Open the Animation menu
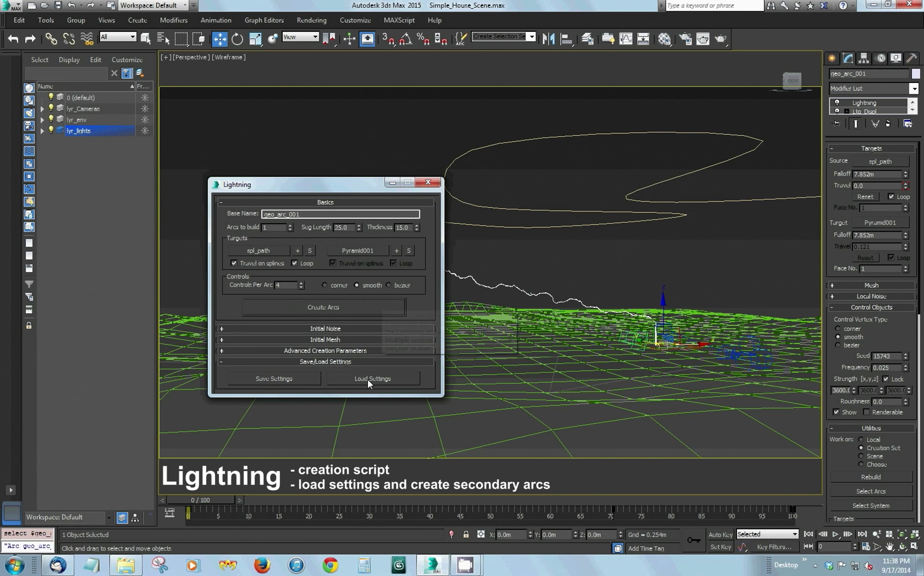924x576 pixels. pyautogui.click(x=216, y=20)
